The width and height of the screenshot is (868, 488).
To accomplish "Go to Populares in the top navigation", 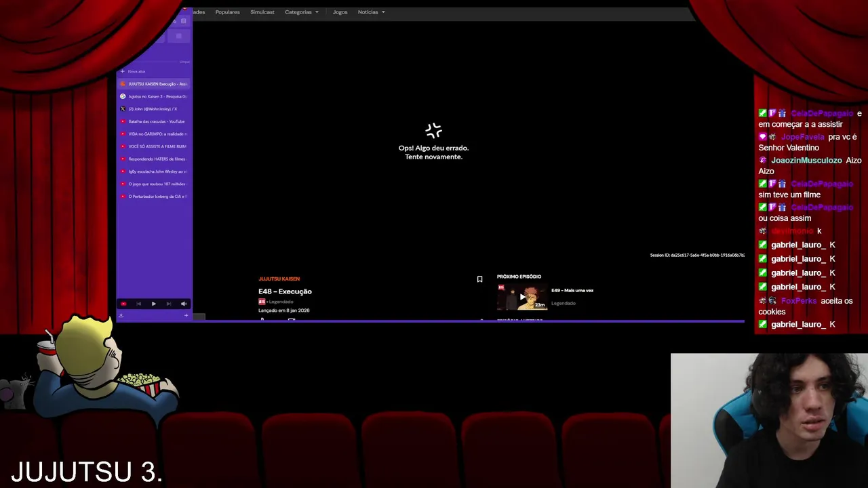I will [227, 12].
